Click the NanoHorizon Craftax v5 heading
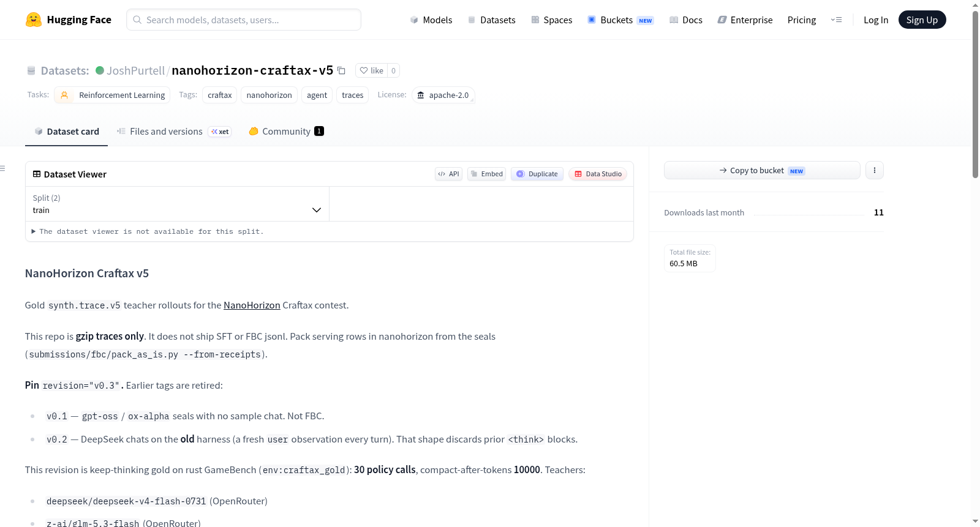 pyautogui.click(x=87, y=274)
